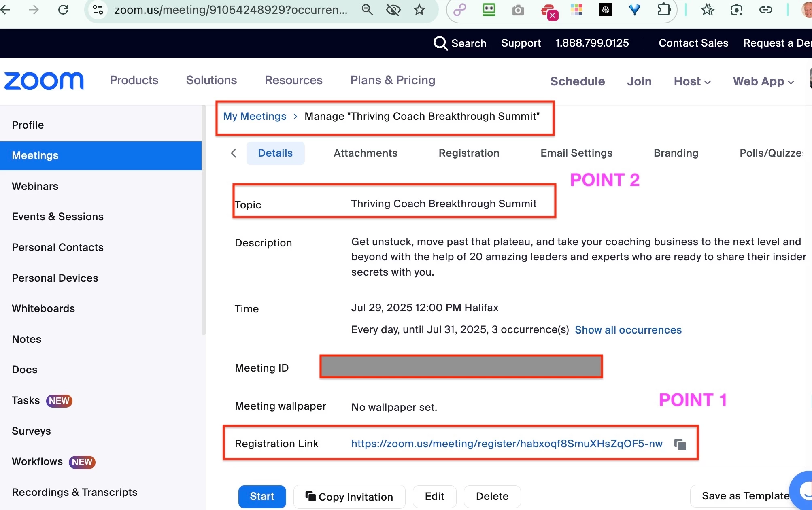812x510 pixels.
Task: Expand the Host dropdown menu
Action: 692,81
